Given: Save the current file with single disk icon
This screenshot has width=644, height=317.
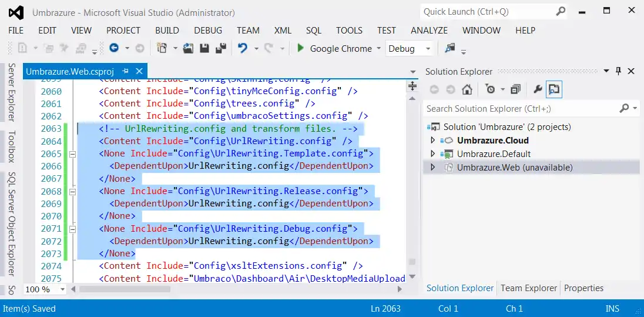Looking at the screenshot, I should click(x=204, y=48).
